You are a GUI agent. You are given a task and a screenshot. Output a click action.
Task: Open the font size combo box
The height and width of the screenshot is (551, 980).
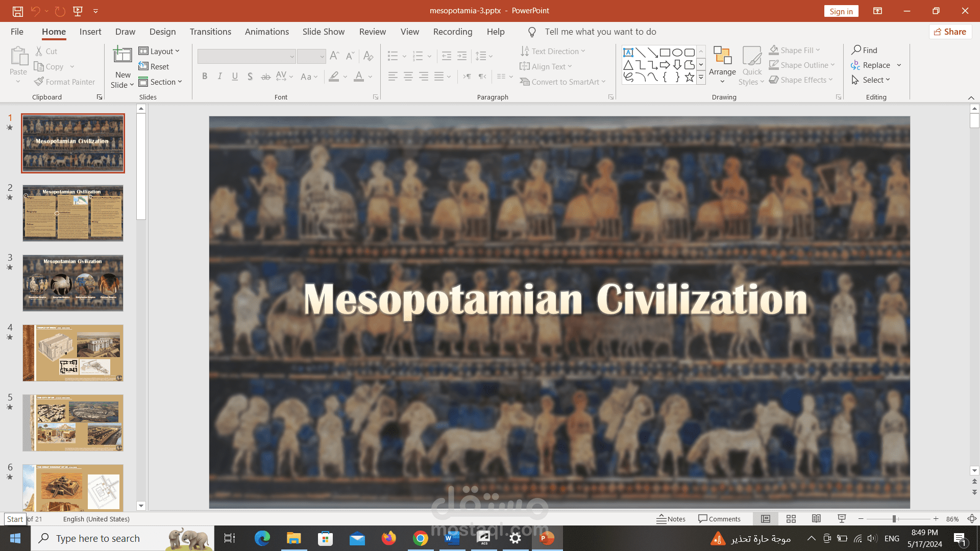tap(311, 56)
